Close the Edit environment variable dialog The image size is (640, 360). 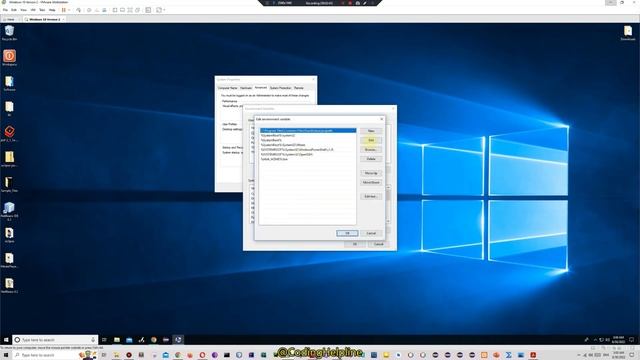click(382, 119)
